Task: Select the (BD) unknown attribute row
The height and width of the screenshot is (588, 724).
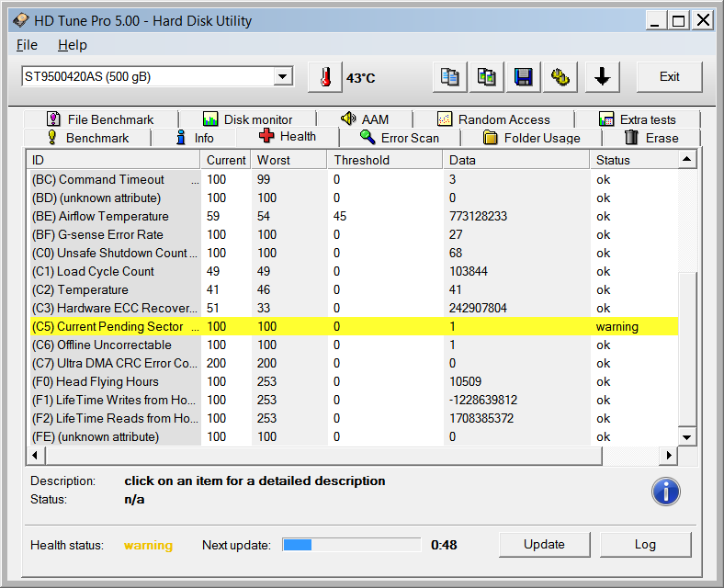Action: tap(354, 198)
